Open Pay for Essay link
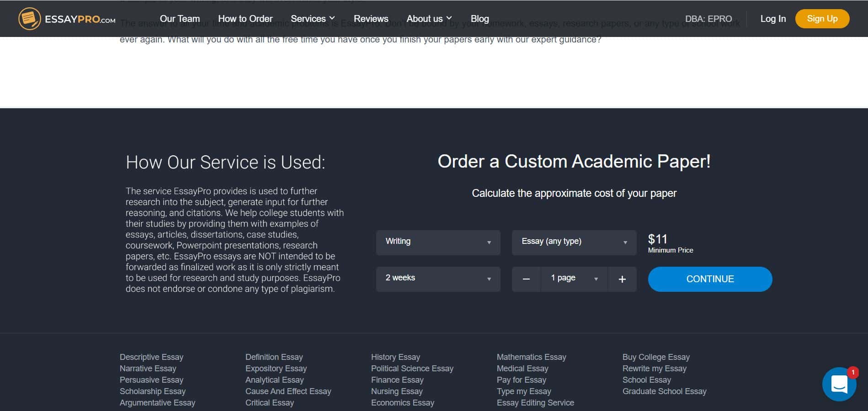The height and width of the screenshot is (411, 868). pyautogui.click(x=522, y=380)
